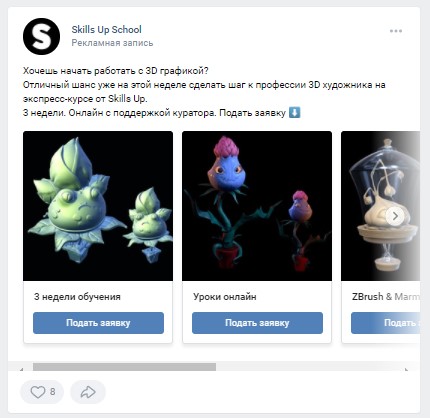Open the blue flower creature thumbnail
This screenshot has width=430, height=418.
pos(257,206)
